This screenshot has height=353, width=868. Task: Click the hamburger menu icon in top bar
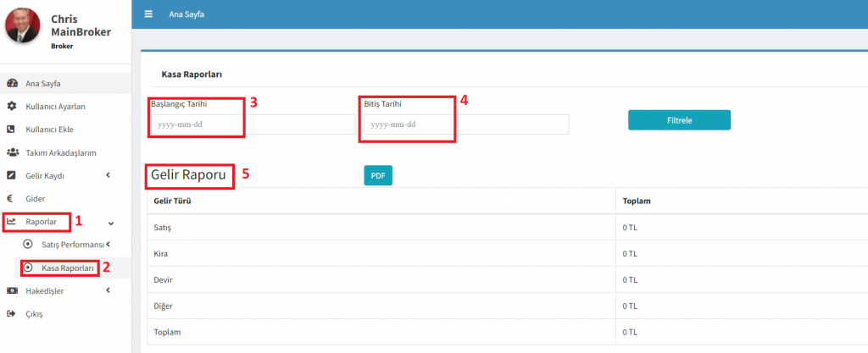point(148,14)
